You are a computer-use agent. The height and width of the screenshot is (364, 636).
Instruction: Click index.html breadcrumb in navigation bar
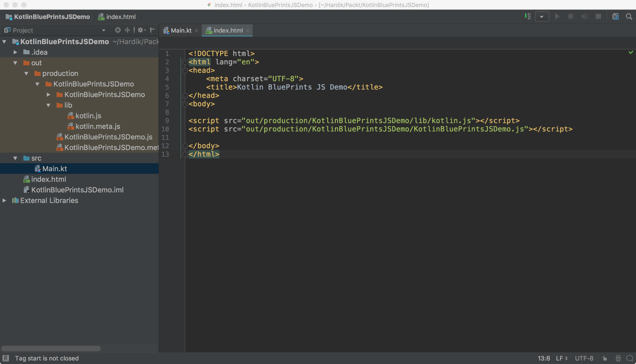point(117,17)
